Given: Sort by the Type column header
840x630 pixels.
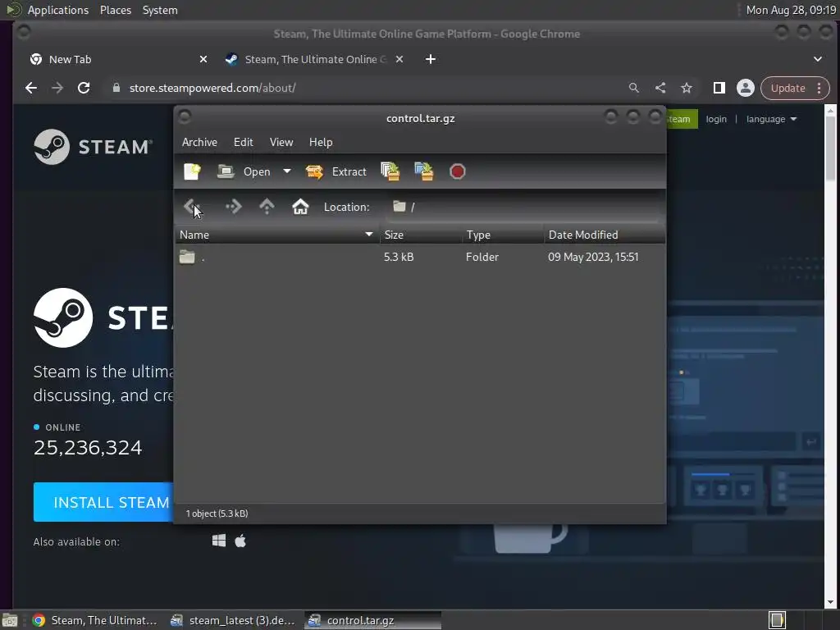Looking at the screenshot, I should tap(503, 235).
